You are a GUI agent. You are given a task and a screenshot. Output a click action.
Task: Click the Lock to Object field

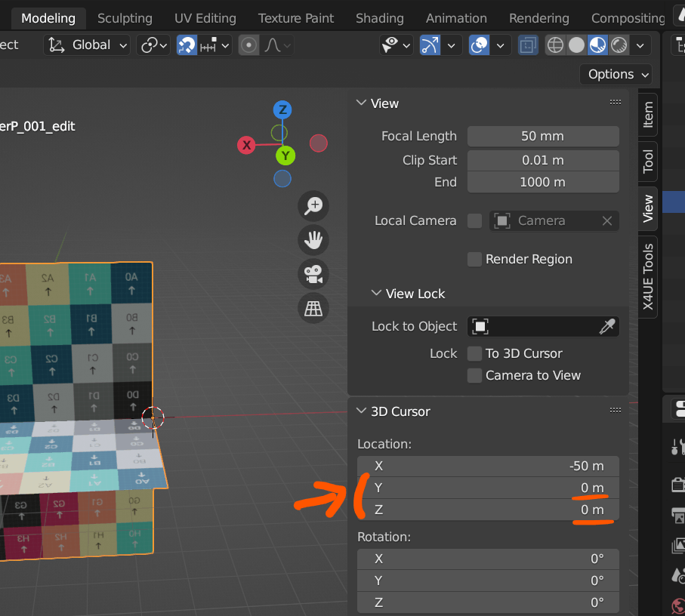(x=543, y=327)
